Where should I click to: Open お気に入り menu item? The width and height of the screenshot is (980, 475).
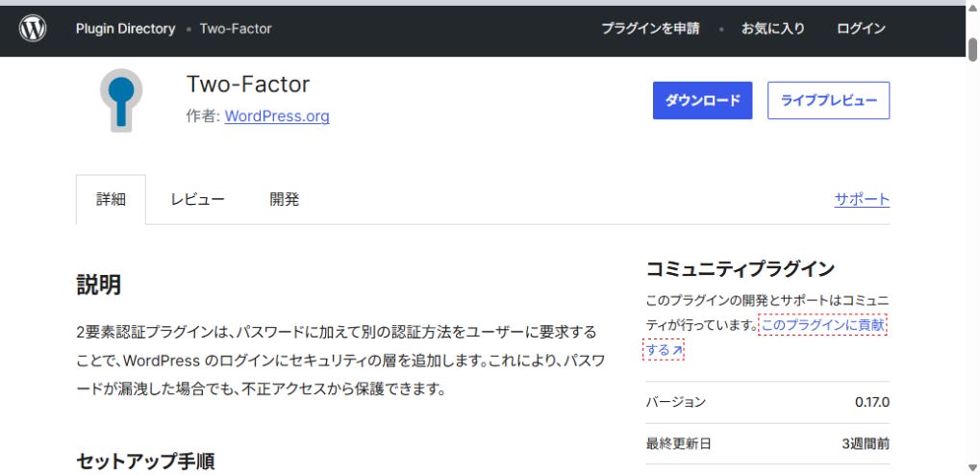(x=773, y=29)
